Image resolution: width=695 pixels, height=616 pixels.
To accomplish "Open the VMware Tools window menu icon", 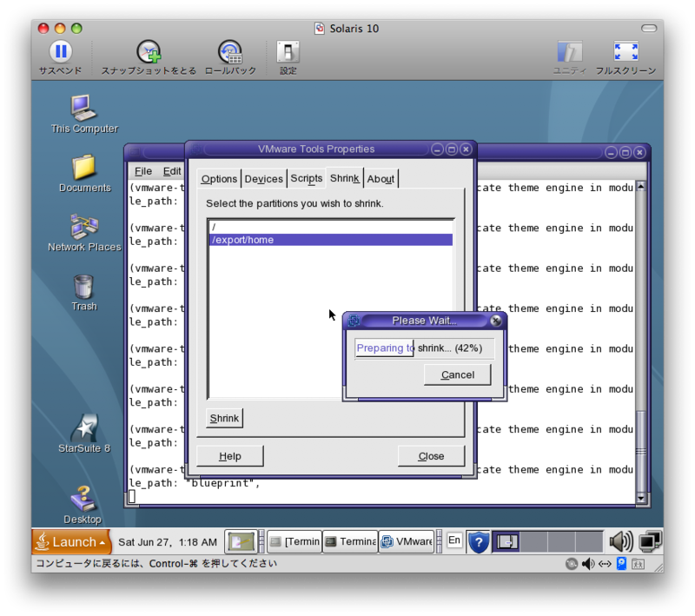I will [x=196, y=149].
